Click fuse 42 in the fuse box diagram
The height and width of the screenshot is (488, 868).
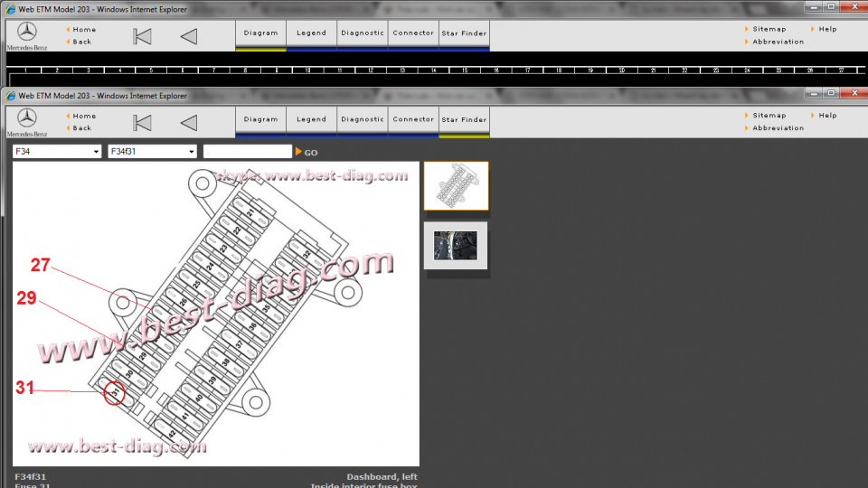172,434
